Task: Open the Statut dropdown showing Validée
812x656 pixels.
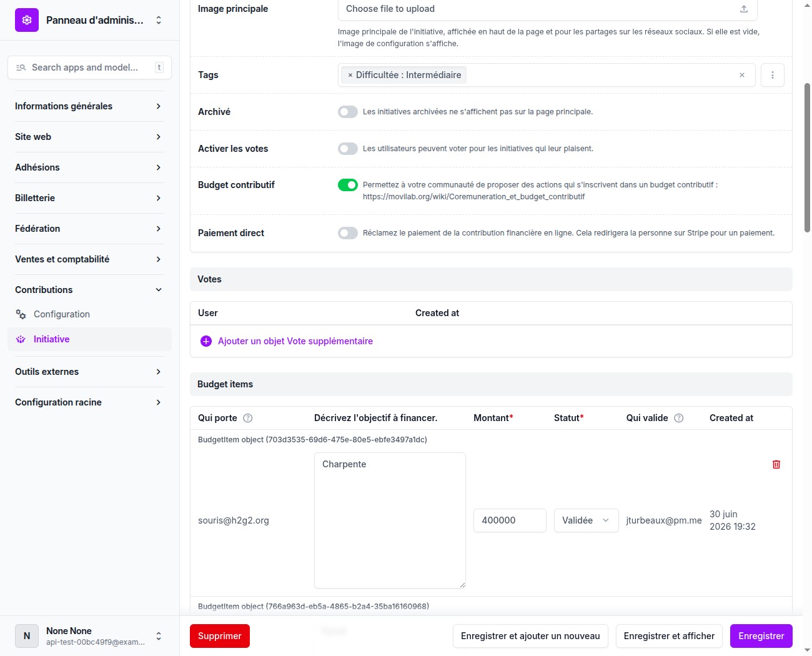Action: (x=586, y=520)
